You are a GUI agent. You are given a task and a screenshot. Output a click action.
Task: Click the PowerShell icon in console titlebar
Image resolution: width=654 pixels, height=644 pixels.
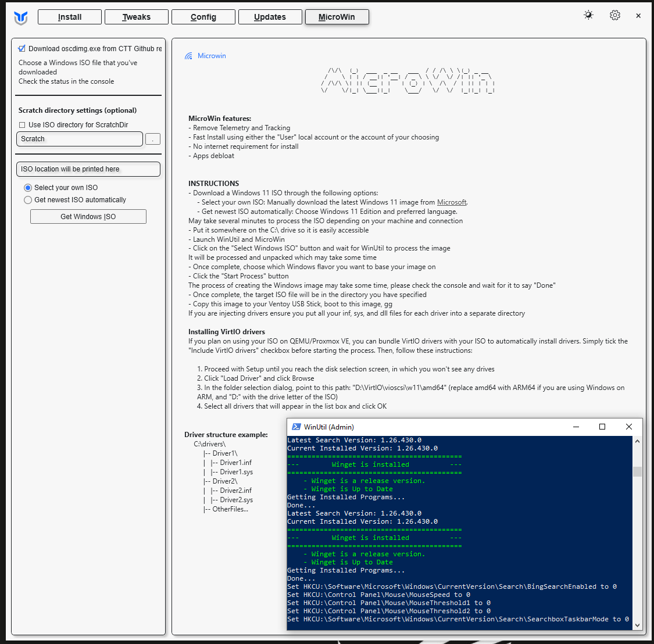pyautogui.click(x=296, y=427)
